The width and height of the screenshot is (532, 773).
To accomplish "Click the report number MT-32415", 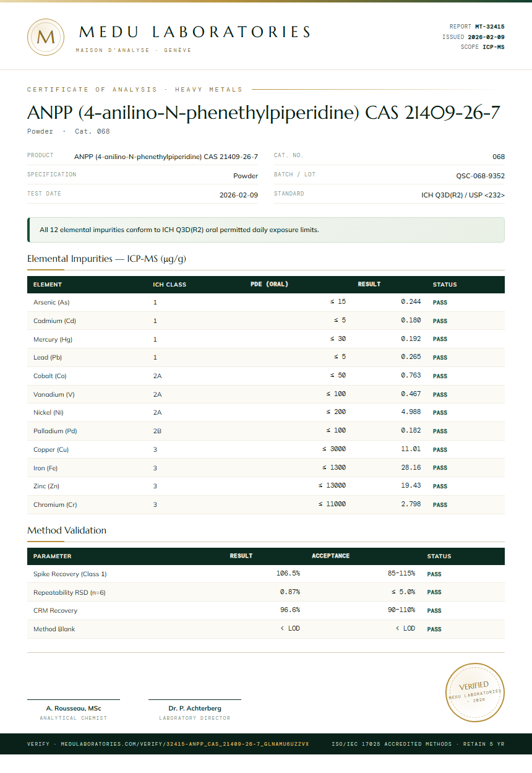I will (x=489, y=27).
